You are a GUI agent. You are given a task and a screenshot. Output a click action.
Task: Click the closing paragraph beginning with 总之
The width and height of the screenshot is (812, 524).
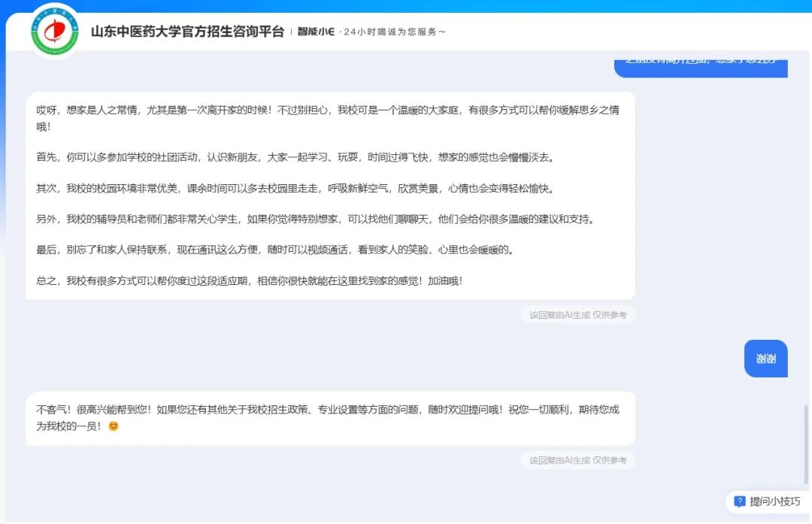[250, 280]
